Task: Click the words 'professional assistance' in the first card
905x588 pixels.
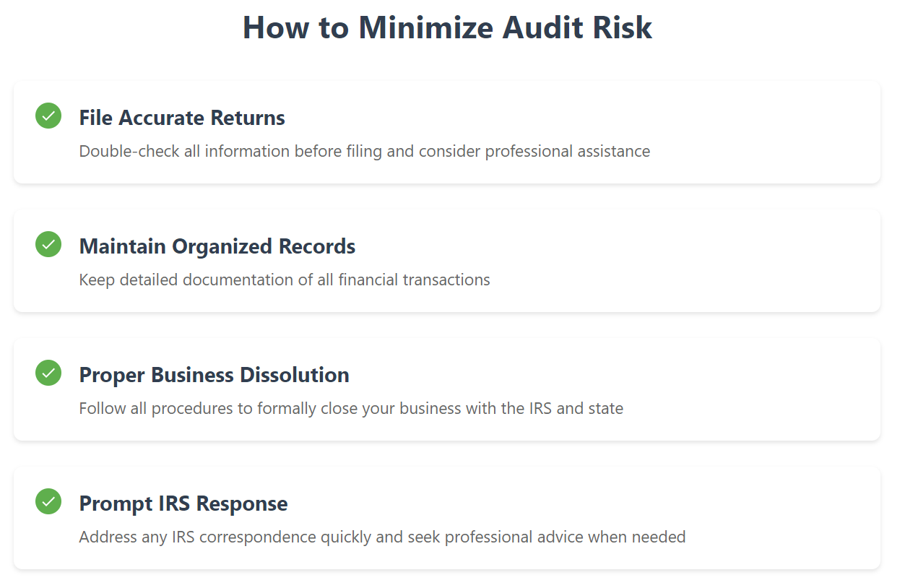Action: point(567,152)
